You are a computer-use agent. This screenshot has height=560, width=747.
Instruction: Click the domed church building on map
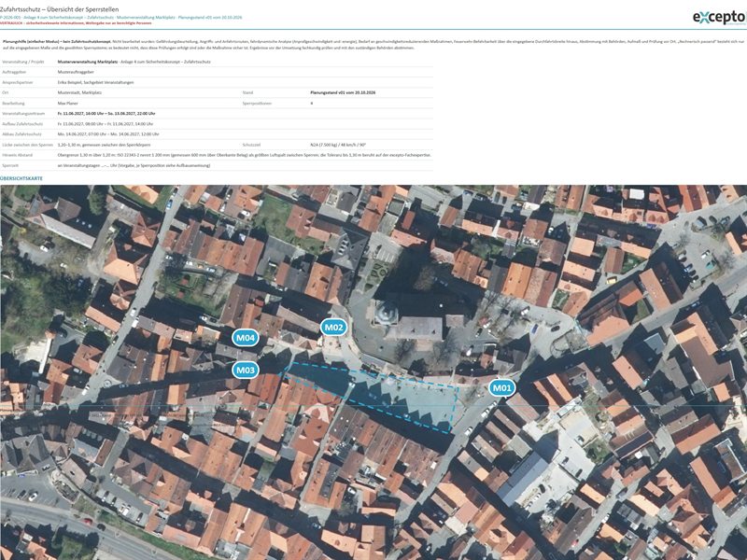(387, 312)
